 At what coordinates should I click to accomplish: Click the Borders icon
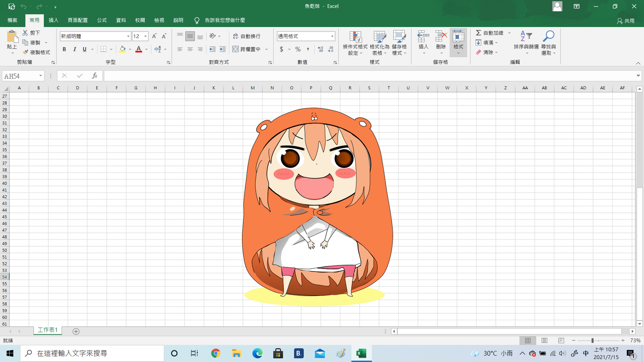click(103, 49)
